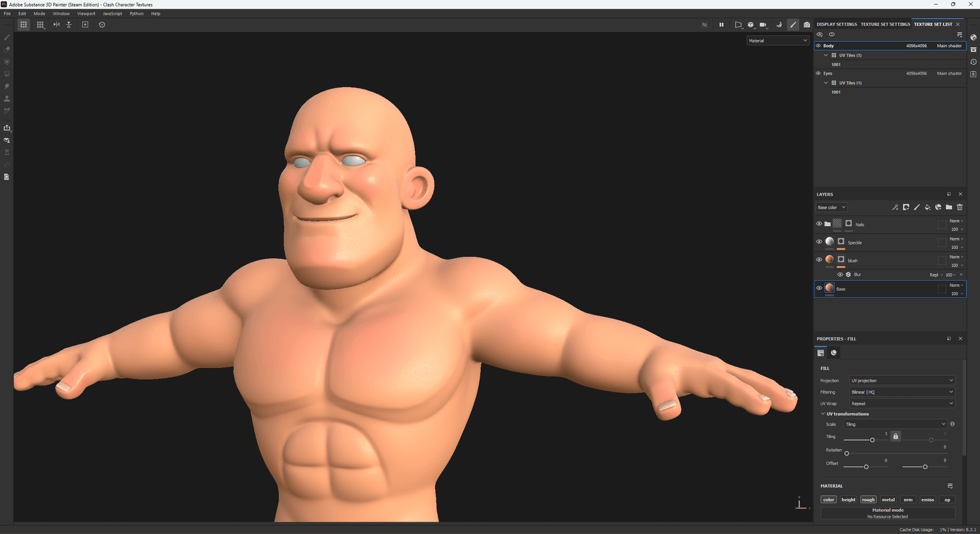The height and width of the screenshot is (534, 980).
Task: Toggle the metal material channel button
Action: (888, 499)
